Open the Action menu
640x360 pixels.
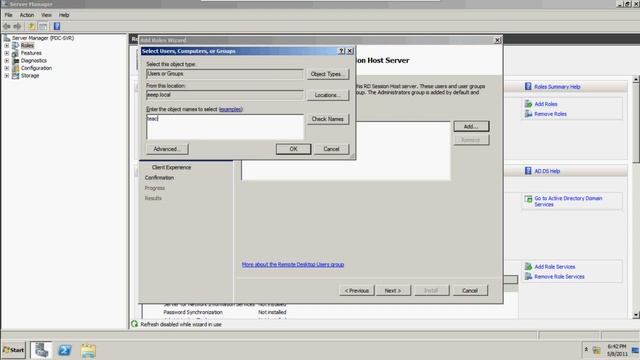(x=27, y=15)
